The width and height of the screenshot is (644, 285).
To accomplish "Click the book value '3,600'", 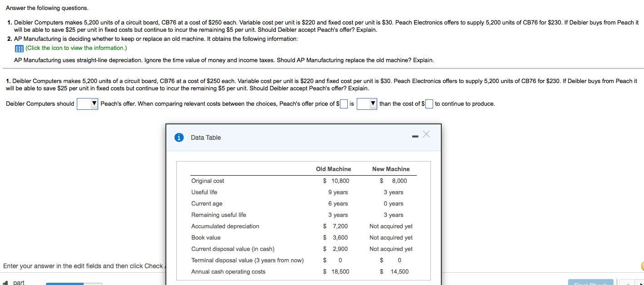I will (x=340, y=237).
